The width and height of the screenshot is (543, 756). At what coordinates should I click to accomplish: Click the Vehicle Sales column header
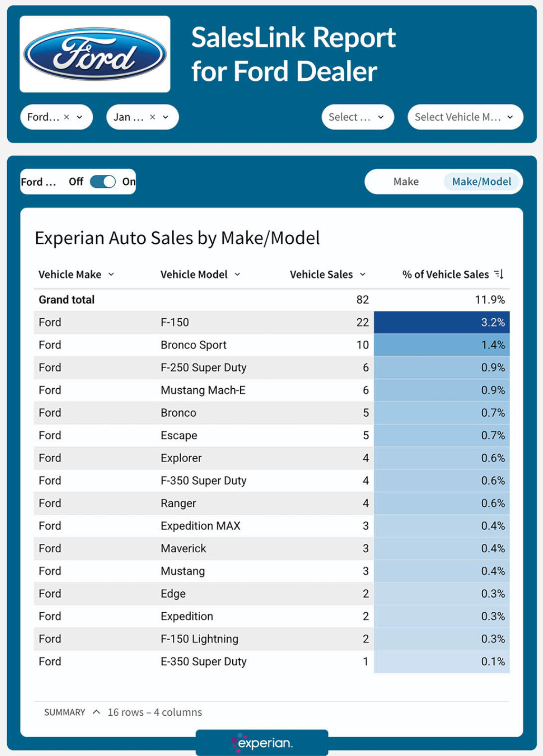pyautogui.click(x=321, y=275)
